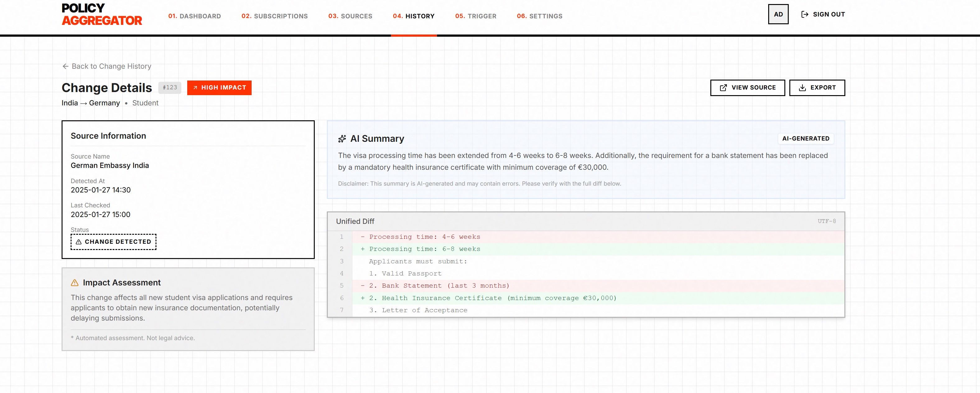
Task: Click Back to Change History link
Action: point(111,66)
